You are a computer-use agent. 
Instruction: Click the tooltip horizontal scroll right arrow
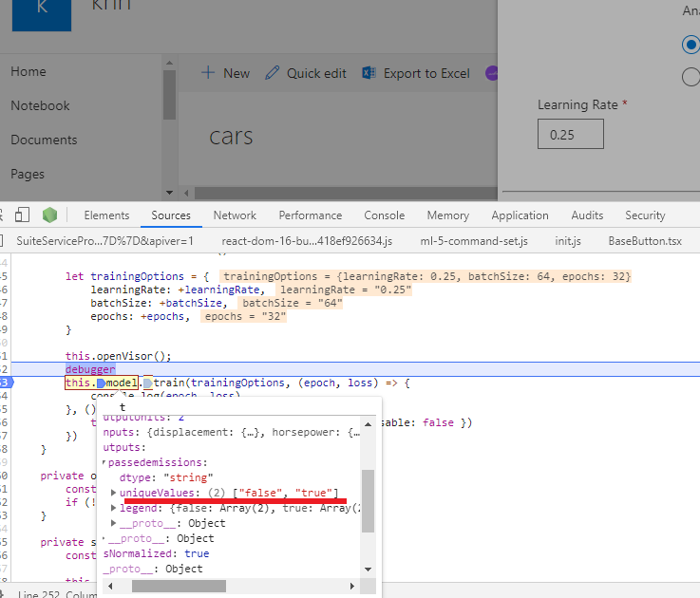352,586
